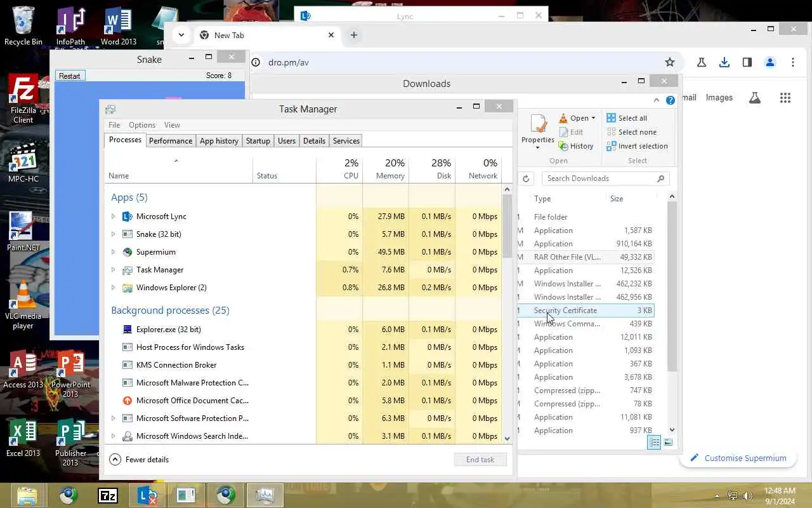Open the browser profile avatar icon
Screen dimensions: 812x508
point(770,62)
